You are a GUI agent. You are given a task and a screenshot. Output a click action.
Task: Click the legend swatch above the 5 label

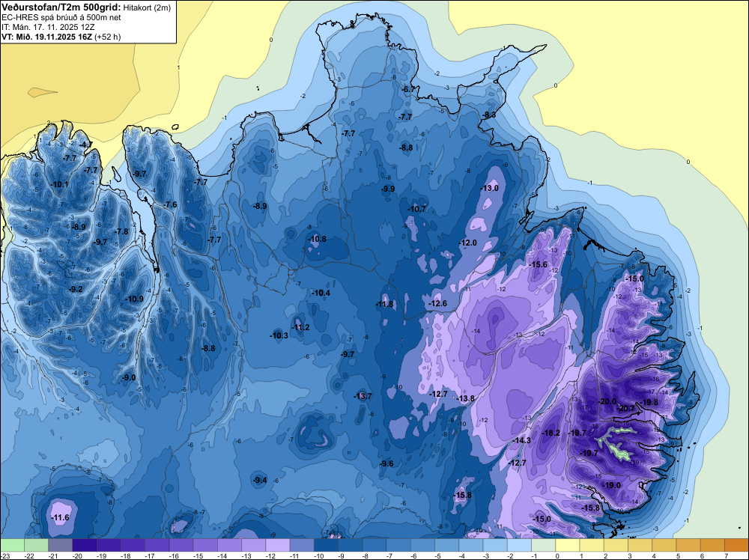[x=689, y=545]
